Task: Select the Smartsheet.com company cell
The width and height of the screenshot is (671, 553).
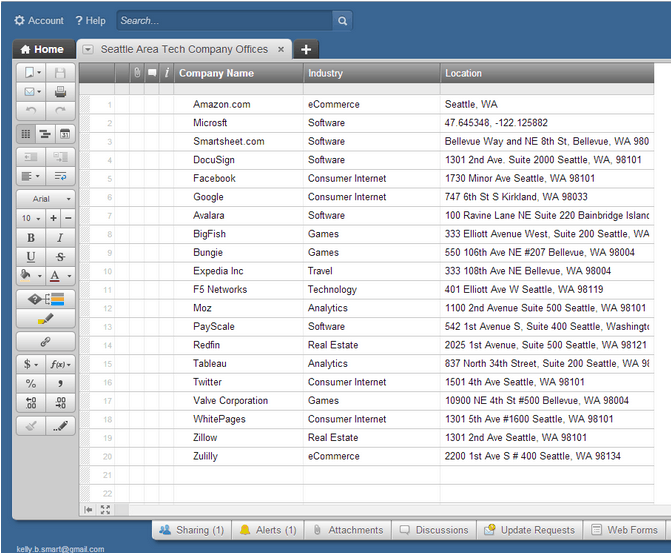Action: point(239,141)
